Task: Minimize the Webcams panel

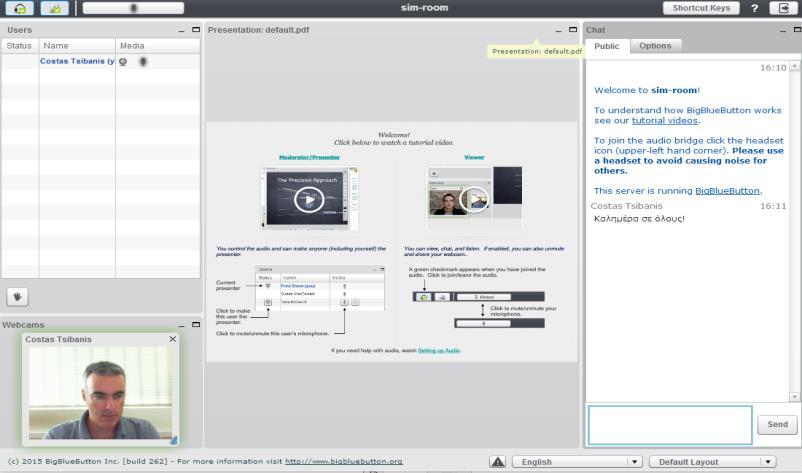Action: point(181,325)
